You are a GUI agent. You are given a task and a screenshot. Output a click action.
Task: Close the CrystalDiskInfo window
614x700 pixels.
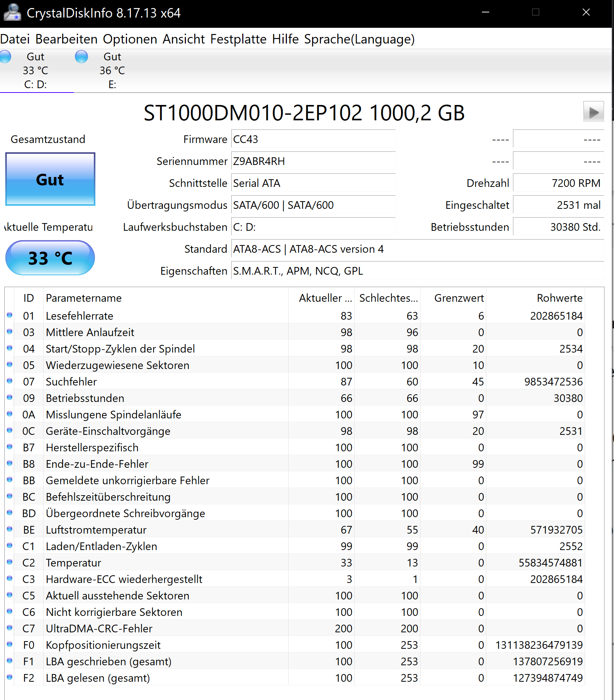click(x=586, y=12)
